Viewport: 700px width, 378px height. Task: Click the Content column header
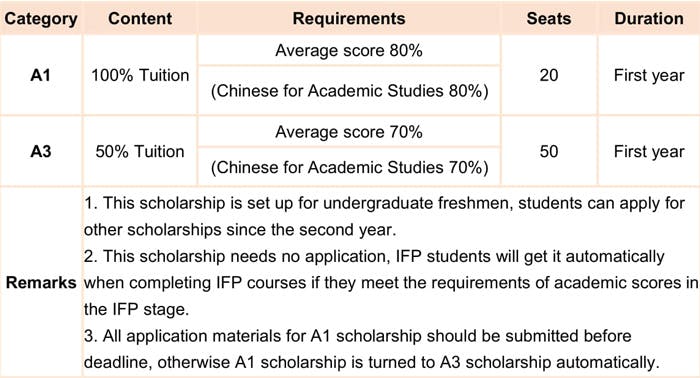point(140,18)
